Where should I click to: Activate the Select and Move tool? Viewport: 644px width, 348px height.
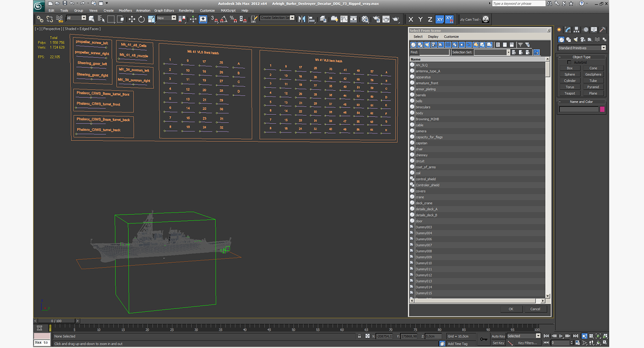point(132,19)
